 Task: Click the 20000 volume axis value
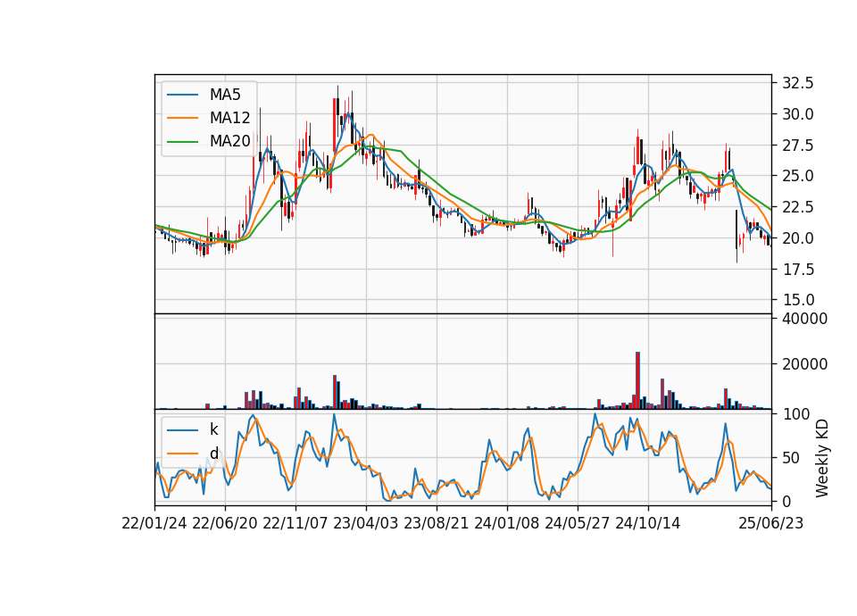tap(804, 364)
